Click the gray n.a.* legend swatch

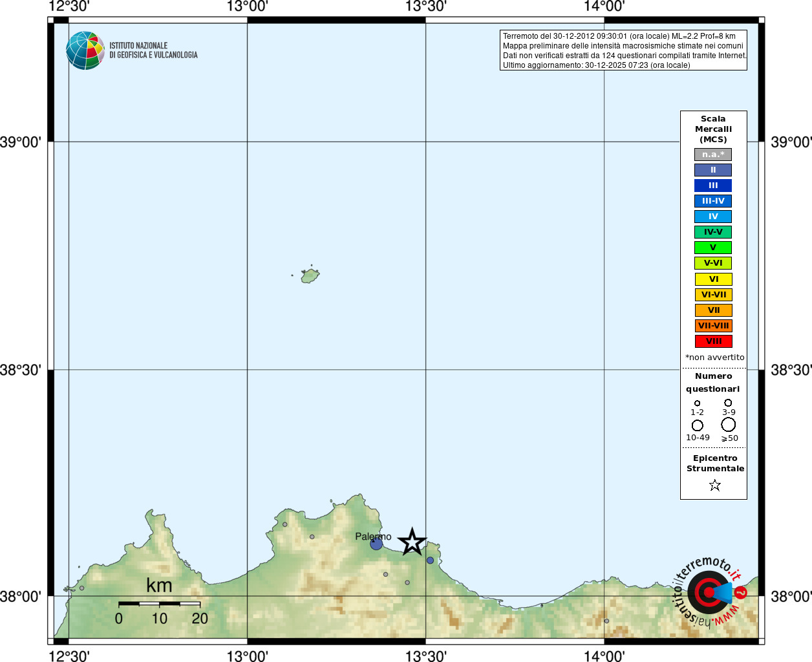[713, 155]
